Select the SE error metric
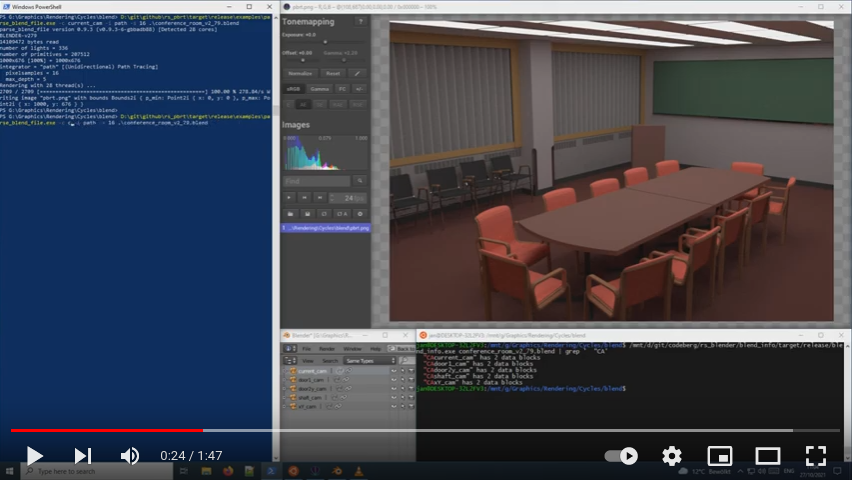 320,104
